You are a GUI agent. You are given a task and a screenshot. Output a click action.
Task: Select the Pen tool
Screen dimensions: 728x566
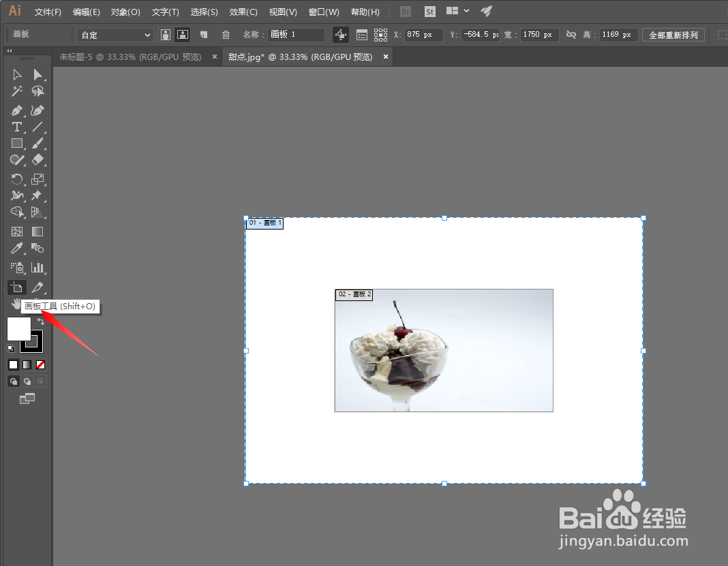point(17,110)
